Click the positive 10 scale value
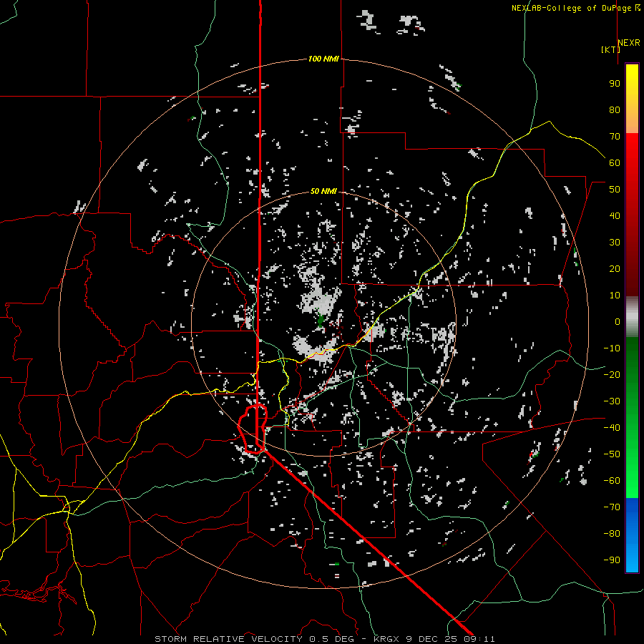The width and height of the screenshot is (644, 644). click(615, 296)
